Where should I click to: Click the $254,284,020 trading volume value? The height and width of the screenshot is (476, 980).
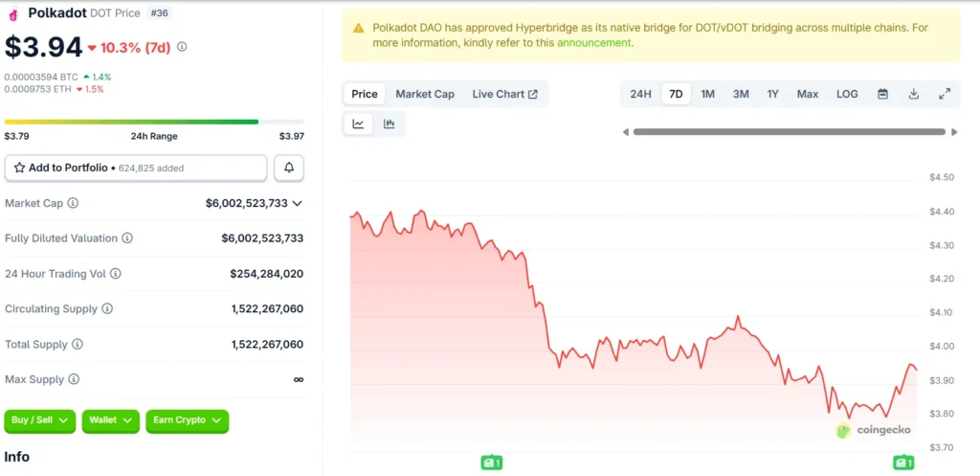pyautogui.click(x=267, y=273)
